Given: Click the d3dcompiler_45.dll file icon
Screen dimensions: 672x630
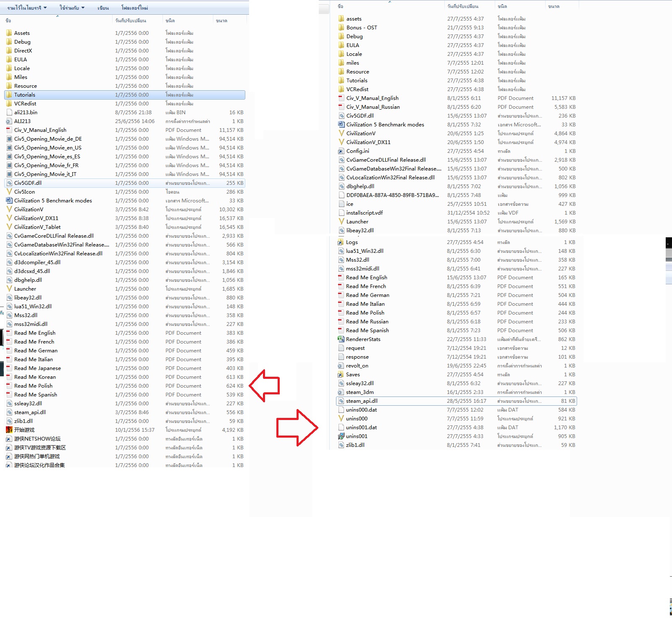Looking at the screenshot, I should (9, 262).
